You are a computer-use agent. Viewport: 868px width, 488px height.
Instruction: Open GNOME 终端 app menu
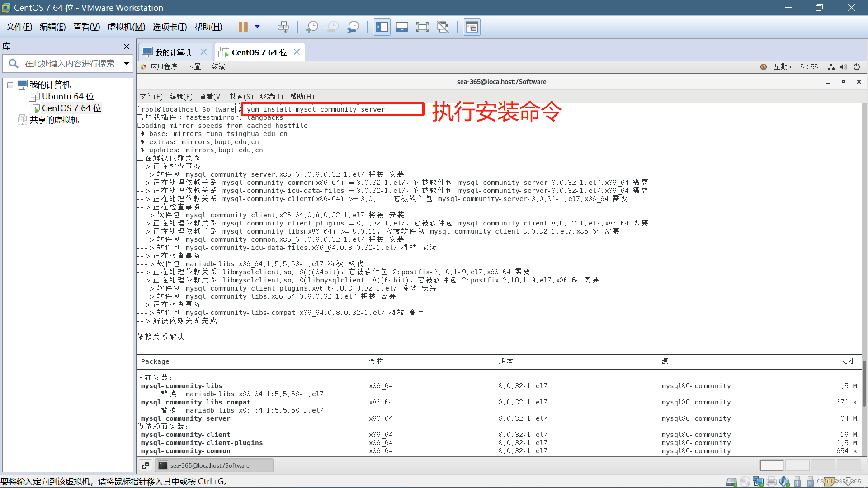(218, 66)
